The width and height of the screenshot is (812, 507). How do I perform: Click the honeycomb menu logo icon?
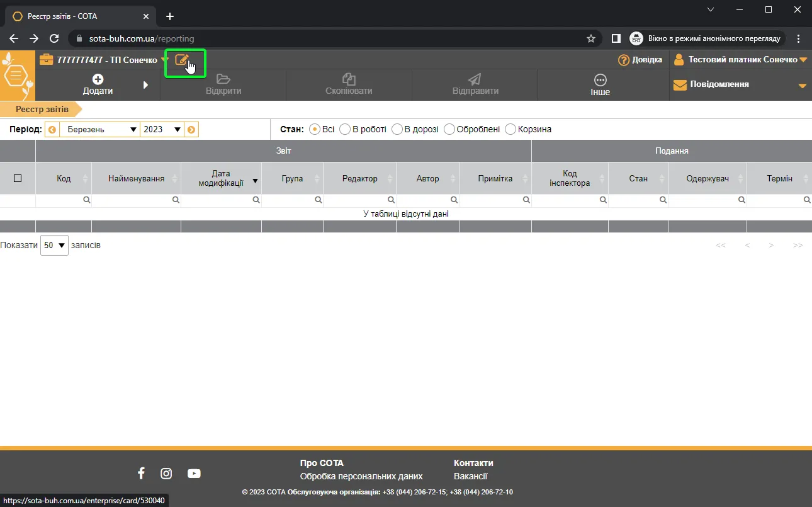[x=17, y=76]
